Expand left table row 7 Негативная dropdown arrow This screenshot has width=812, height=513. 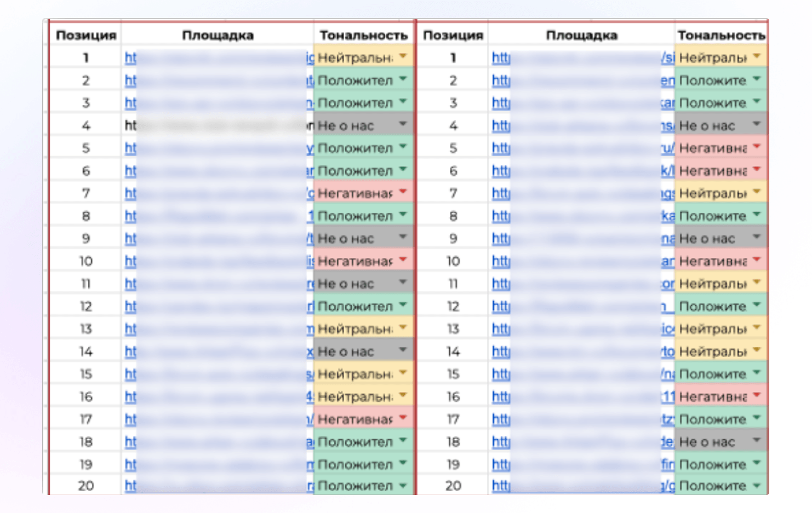[403, 192]
